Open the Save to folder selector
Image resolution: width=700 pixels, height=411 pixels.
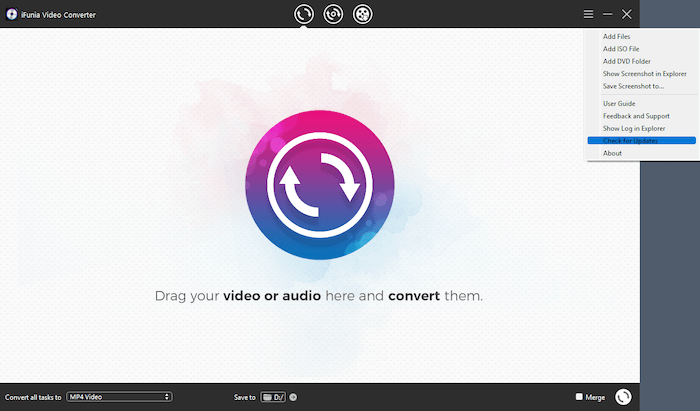(273, 397)
